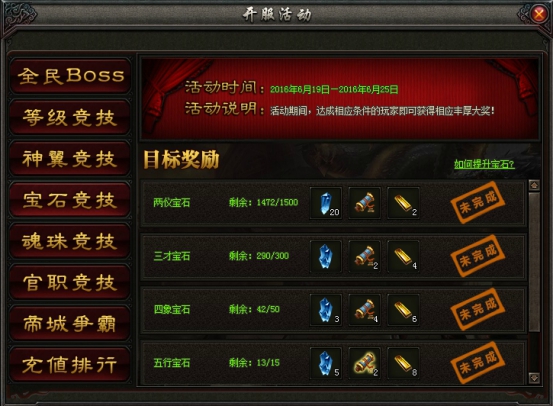Click golden scroll reward in 五行宝石 row
The height and width of the screenshot is (406, 554).
pyautogui.click(x=365, y=363)
